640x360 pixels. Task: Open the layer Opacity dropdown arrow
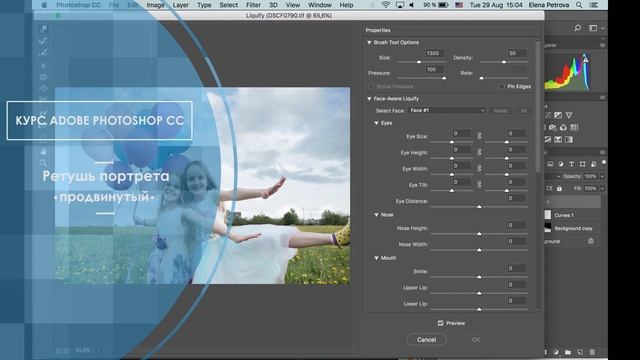pos(602,176)
